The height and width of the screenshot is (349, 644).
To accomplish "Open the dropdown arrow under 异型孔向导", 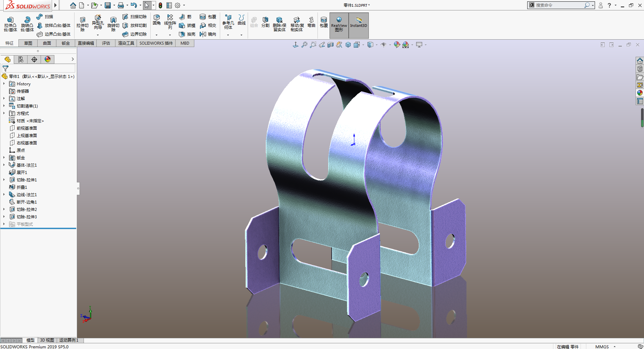I will tap(98, 35).
